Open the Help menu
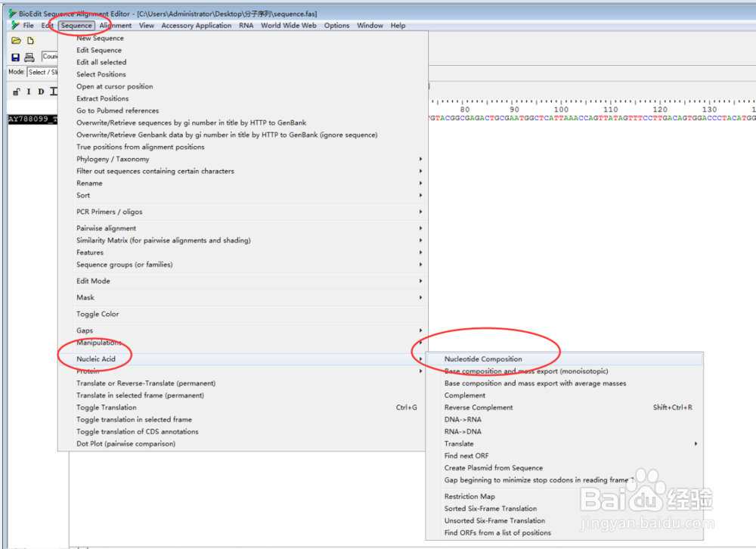 398,25
